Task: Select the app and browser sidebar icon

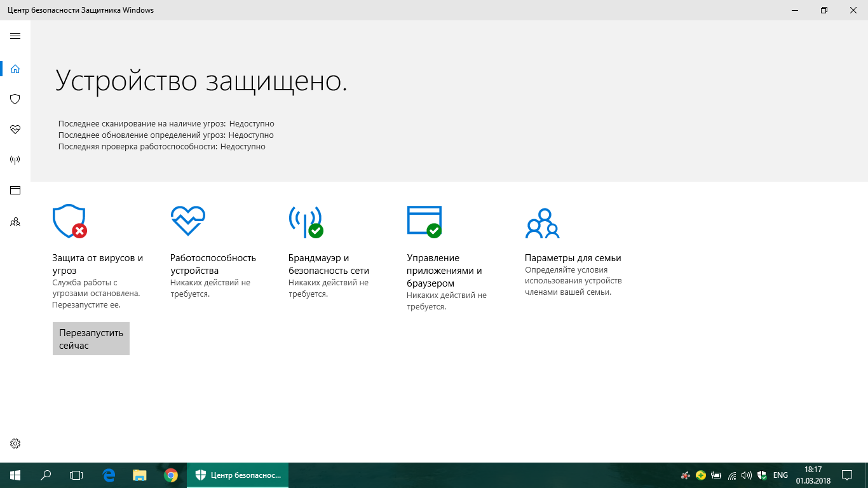Action: tap(15, 191)
